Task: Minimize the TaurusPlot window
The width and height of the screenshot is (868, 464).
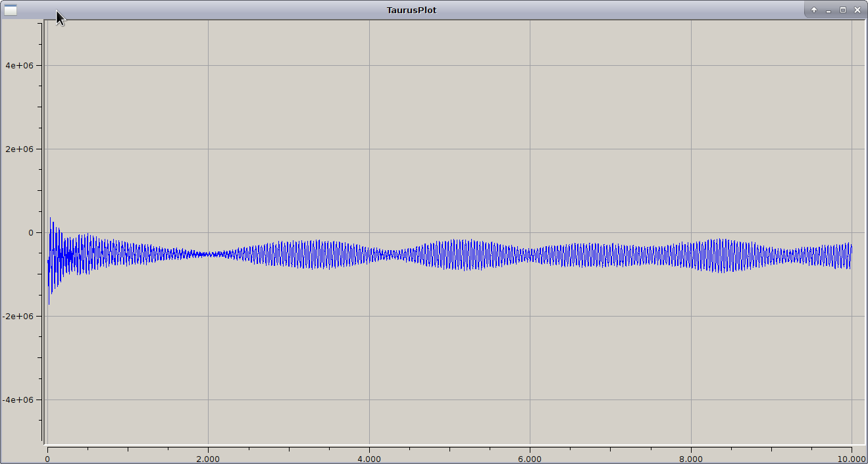Action: pos(829,10)
